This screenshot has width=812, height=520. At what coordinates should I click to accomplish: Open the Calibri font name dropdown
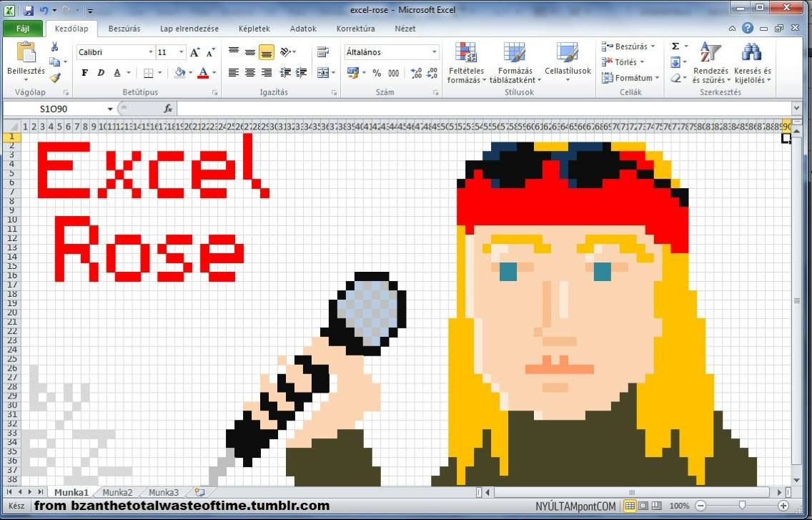[151, 51]
